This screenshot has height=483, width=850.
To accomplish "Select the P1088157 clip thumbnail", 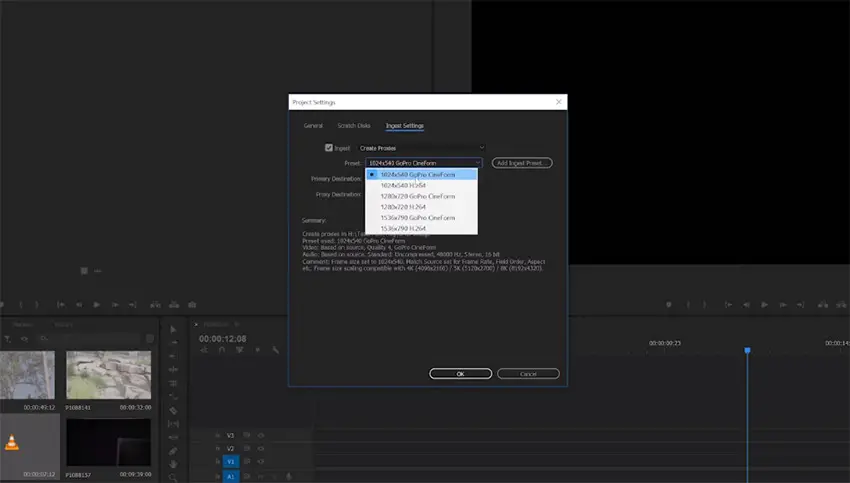I will click(x=108, y=442).
